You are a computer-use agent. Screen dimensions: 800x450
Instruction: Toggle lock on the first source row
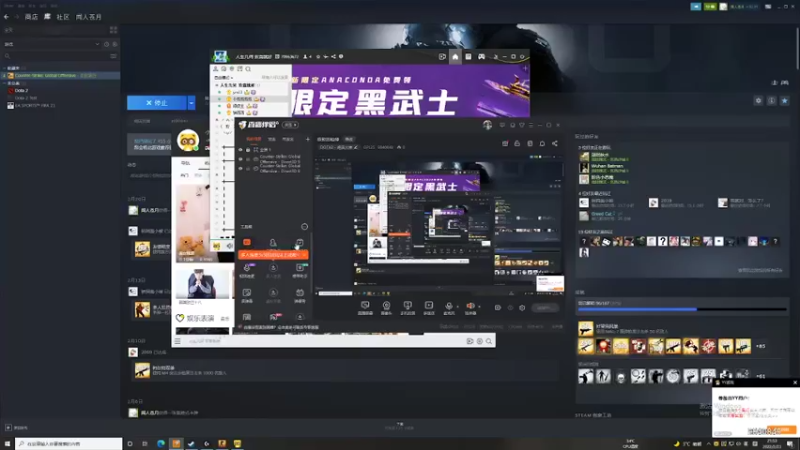coord(248,150)
